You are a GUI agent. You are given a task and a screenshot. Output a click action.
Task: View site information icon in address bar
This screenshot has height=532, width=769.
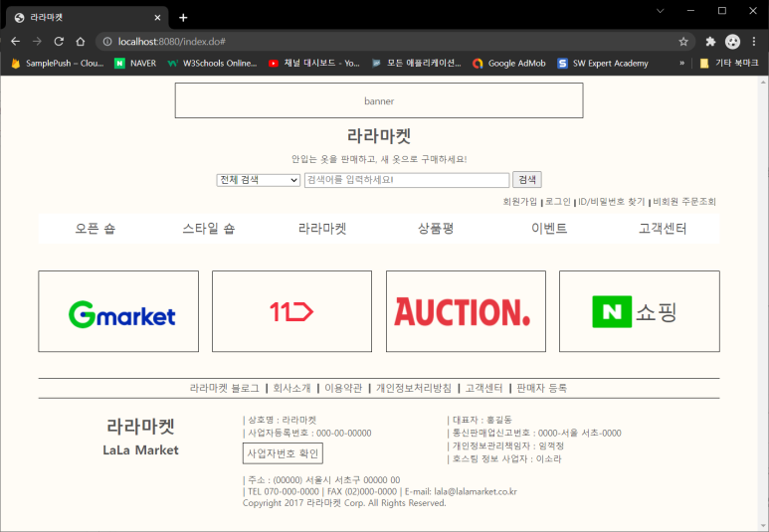pyautogui.click(x=106, y=42)
